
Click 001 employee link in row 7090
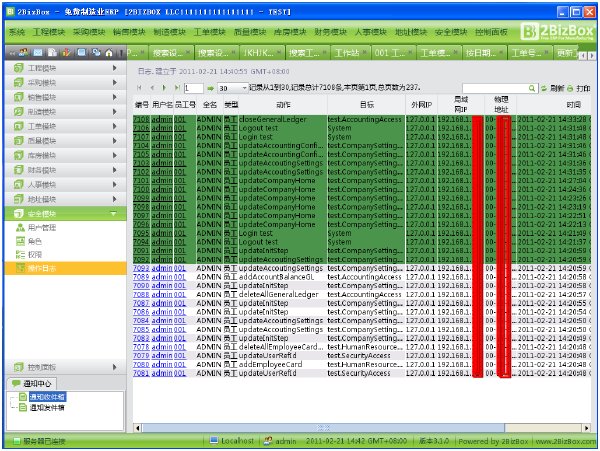[180, 286]
